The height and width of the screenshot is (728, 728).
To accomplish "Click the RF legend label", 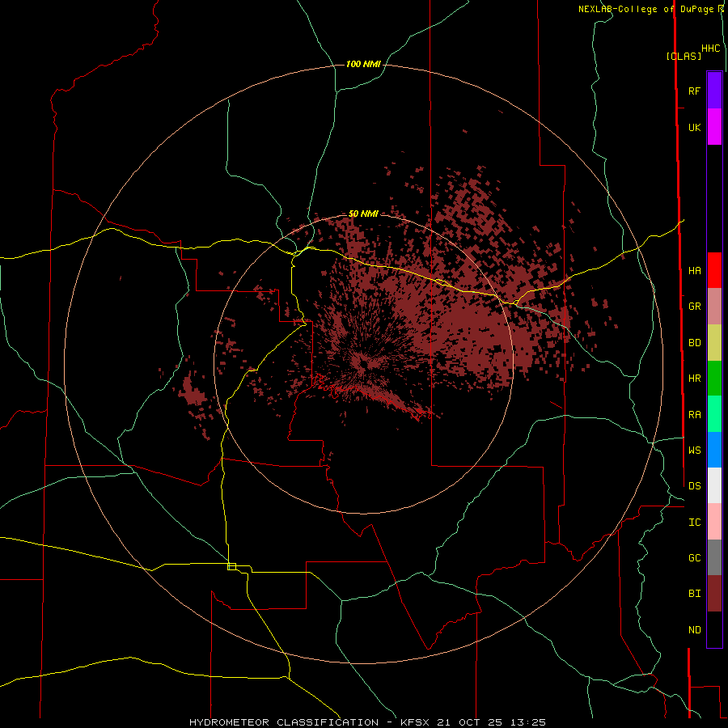I will 694,91.
